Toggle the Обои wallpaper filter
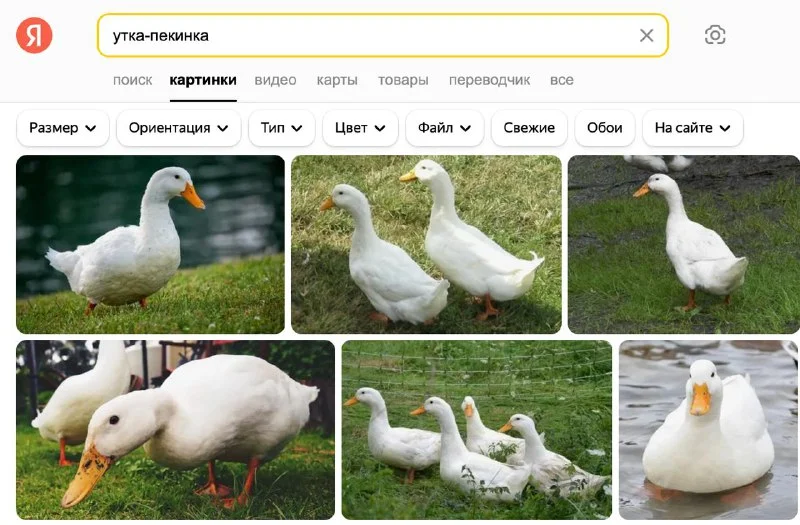The width and height of the screenshot is (800, 525). pyautogui.click(x=605, y=128)
